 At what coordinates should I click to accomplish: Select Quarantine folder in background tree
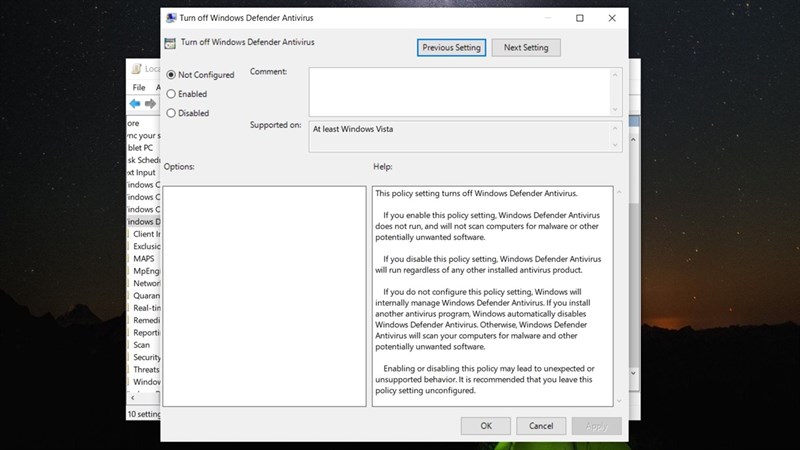[x=146, y=295]
